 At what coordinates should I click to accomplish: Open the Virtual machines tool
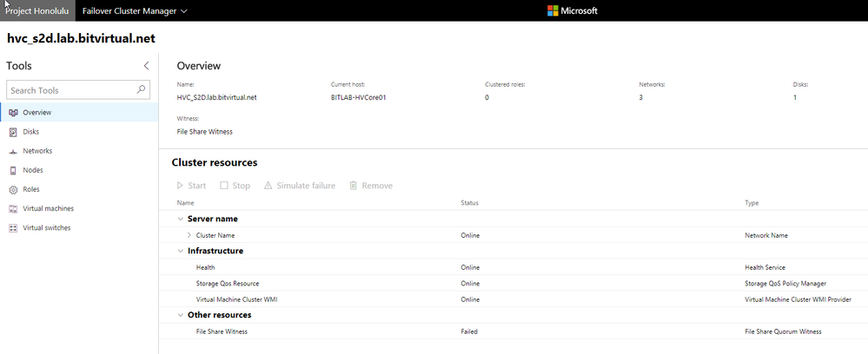pos(79,208)
